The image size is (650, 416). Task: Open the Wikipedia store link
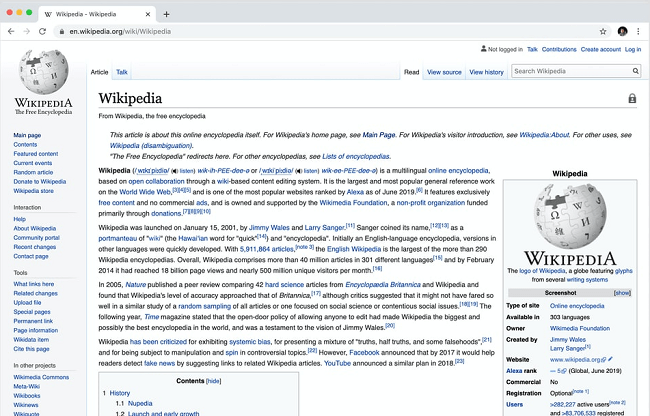pos(34,191)
